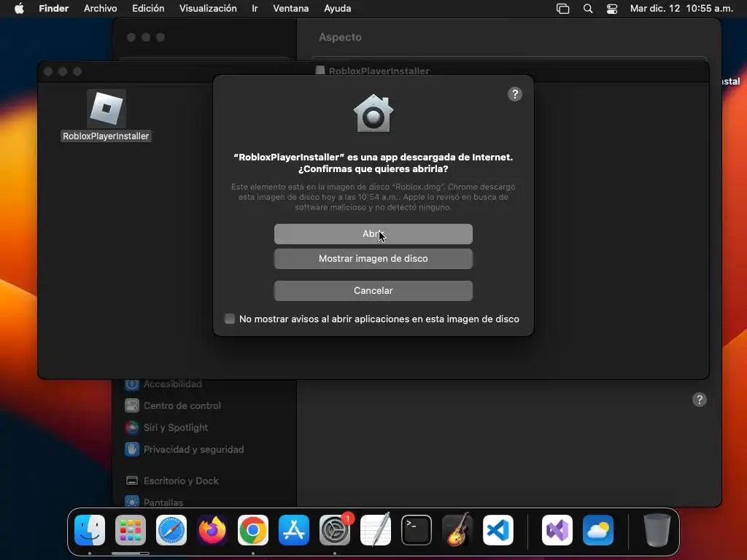Launch Google Chrome from the Dock
The image size is (747, 560).
[x=253, y=530]
